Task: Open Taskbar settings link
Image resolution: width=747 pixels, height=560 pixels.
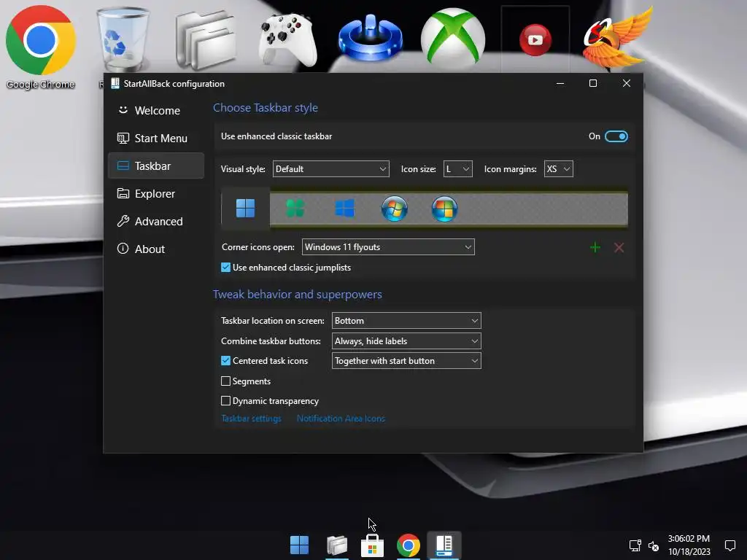Action: (252, 419)
